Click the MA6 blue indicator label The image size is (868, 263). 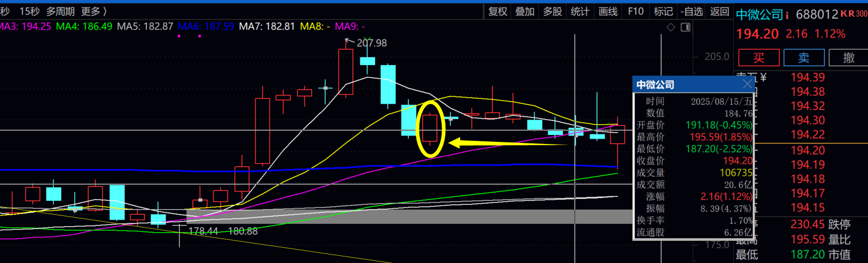(206, 26)
